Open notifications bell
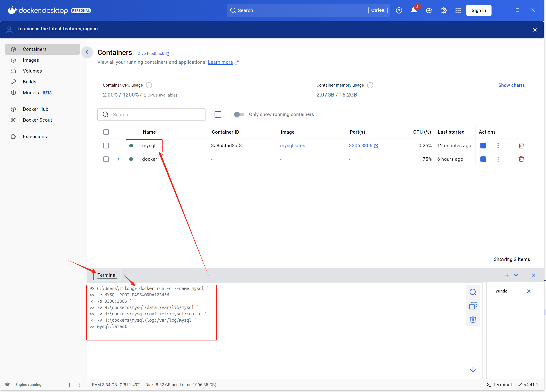 414,10
